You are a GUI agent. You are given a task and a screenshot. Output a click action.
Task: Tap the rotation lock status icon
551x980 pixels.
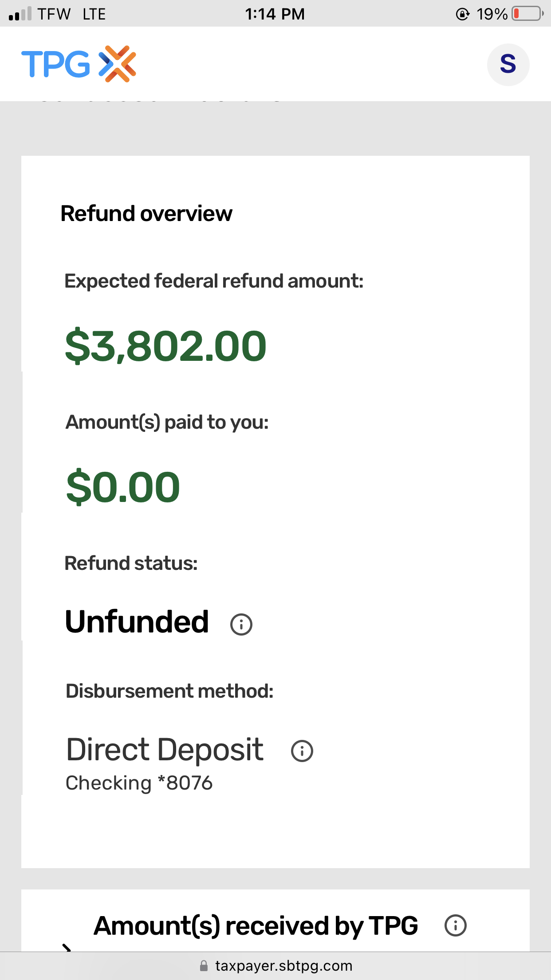coord(462,14)
